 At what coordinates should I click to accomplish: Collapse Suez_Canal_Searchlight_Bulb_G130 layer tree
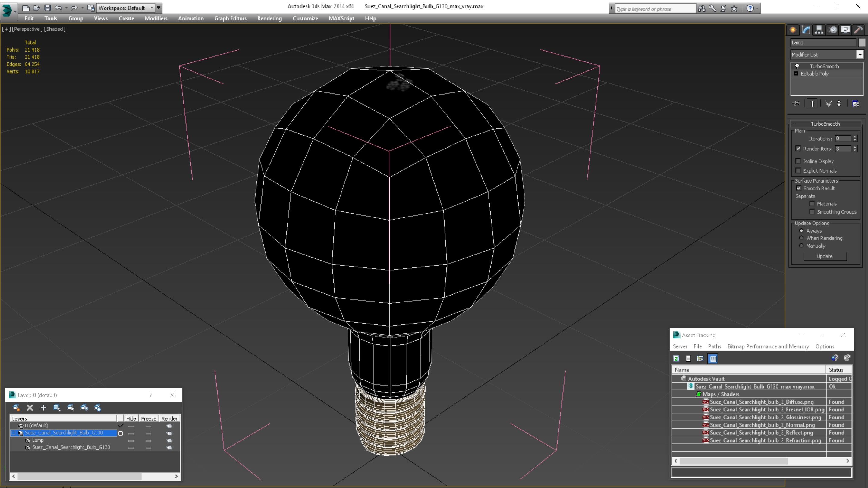(x=13, y=433)
